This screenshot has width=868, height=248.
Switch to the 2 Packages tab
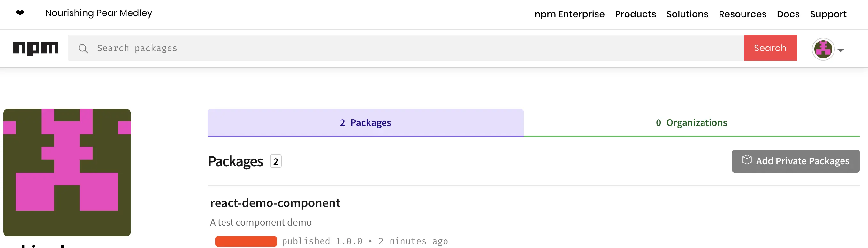point(365,122)
